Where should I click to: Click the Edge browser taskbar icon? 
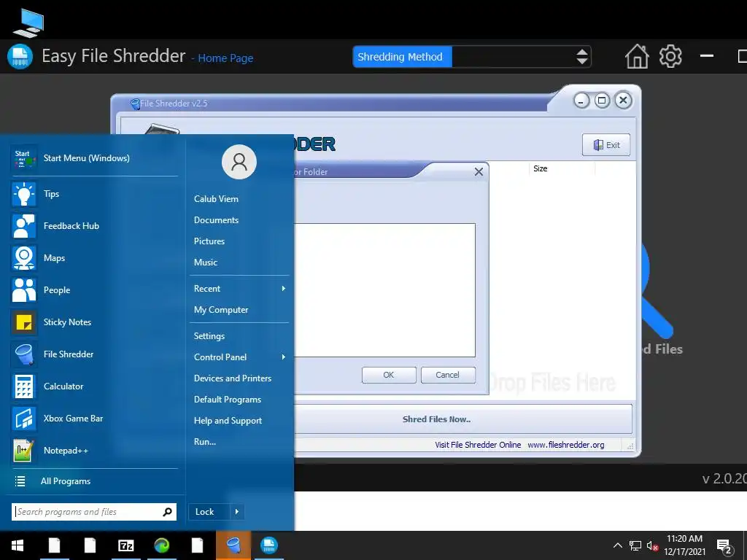point(161,545)
